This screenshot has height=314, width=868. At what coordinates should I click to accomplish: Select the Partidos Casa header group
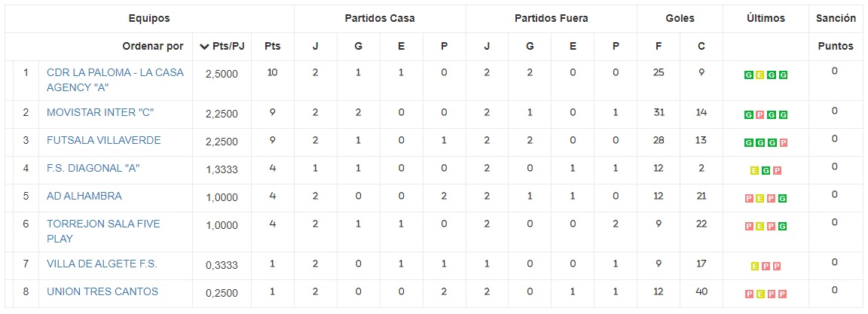coord(380,18)
